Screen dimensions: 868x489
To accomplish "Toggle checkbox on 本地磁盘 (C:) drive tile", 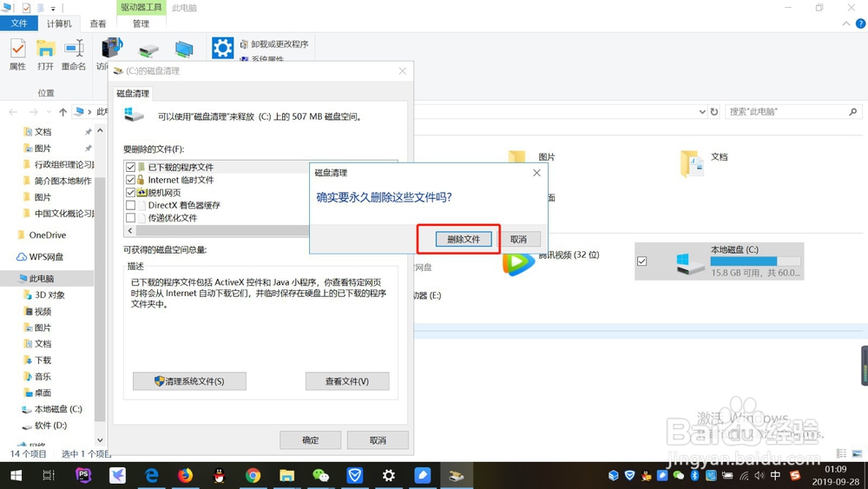I will point(642,261).
